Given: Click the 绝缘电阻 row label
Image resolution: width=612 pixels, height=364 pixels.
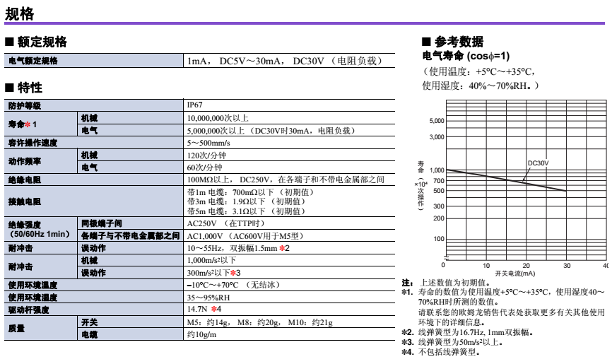Looking at the screenshot, I should tap(23, 180).
